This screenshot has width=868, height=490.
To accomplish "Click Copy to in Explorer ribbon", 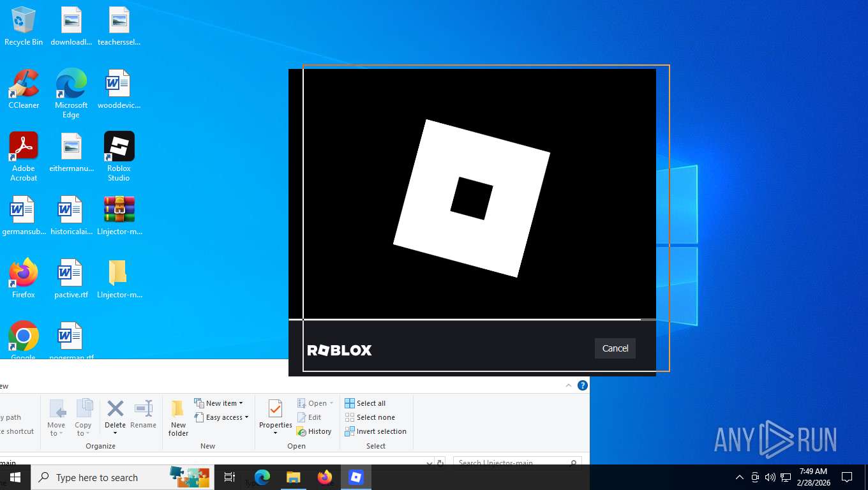I will (83, 418).
